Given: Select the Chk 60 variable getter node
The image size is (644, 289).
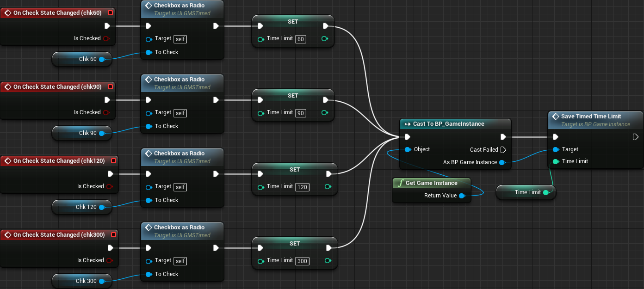Looking at the screenshot, I should [82, 59].
